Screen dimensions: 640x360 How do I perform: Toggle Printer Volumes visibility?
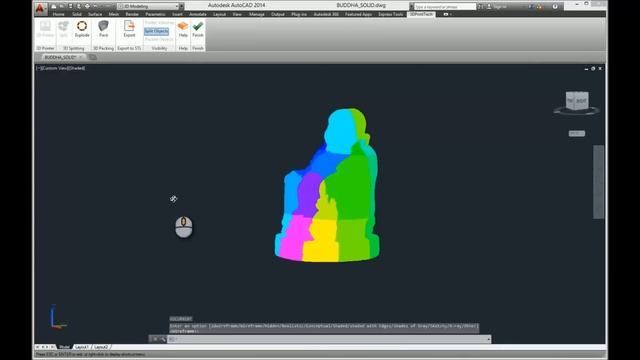(x=159, y=23)
